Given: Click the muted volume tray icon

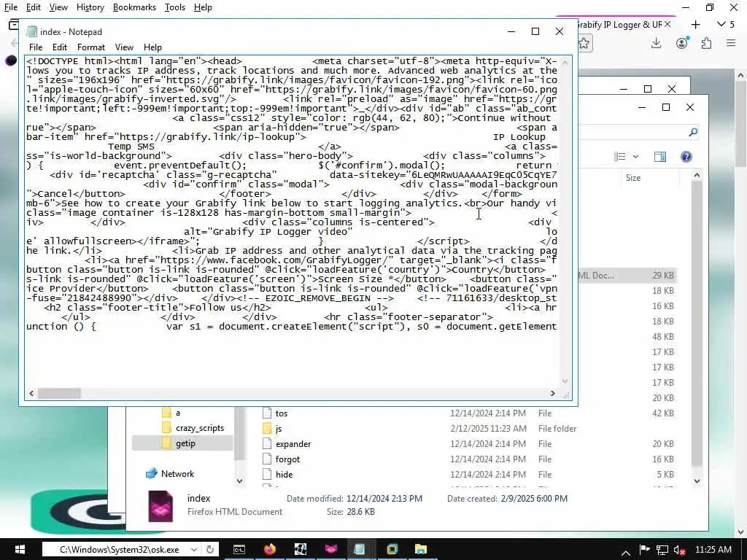Looking at the screenshot, I should pyautogui.click(x=679, y=551).
